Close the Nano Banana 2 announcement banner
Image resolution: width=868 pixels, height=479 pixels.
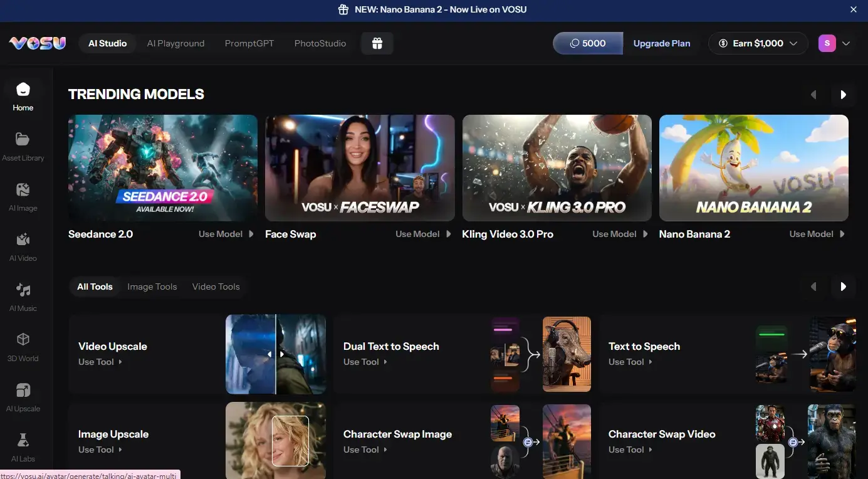(x=853, y=9)
